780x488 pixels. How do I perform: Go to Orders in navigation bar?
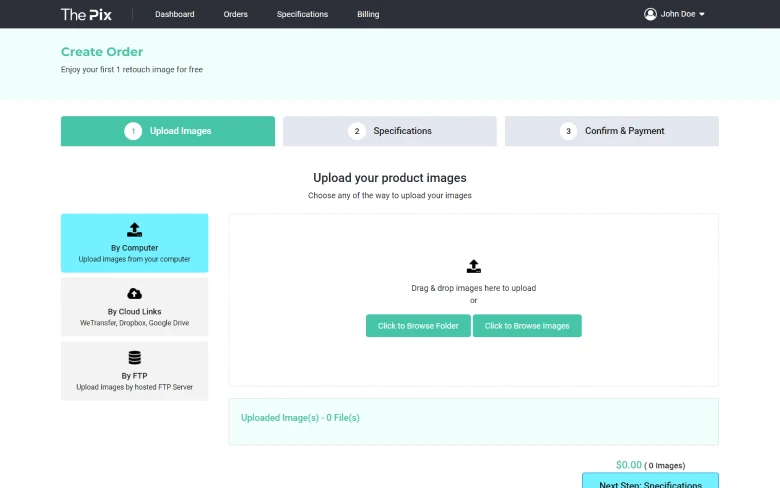(x=236, y=15)
